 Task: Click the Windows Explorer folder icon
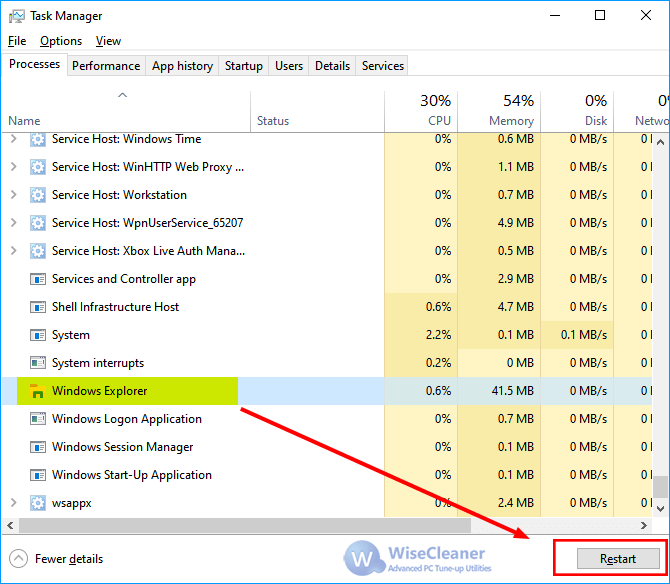point(38,391)
